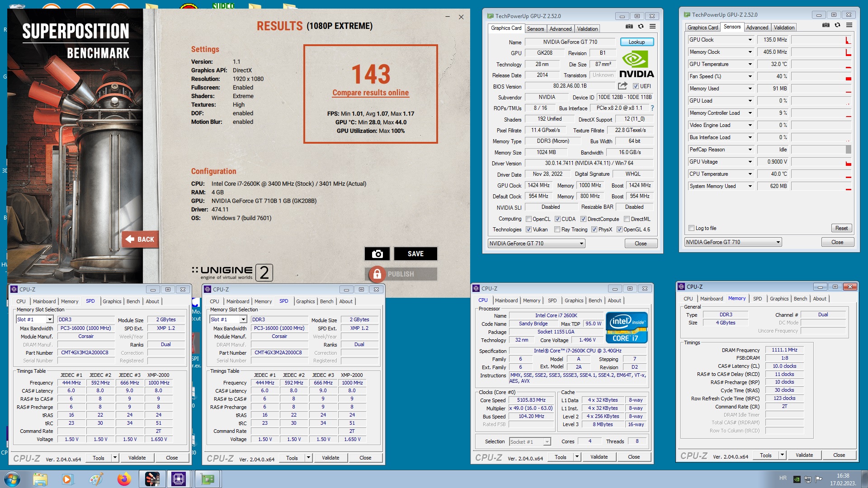Image resolution: width=868 pixels, height=488 pixels.
Task: Switch to GPU-Z taskbar icon
Action: [207, 479]
